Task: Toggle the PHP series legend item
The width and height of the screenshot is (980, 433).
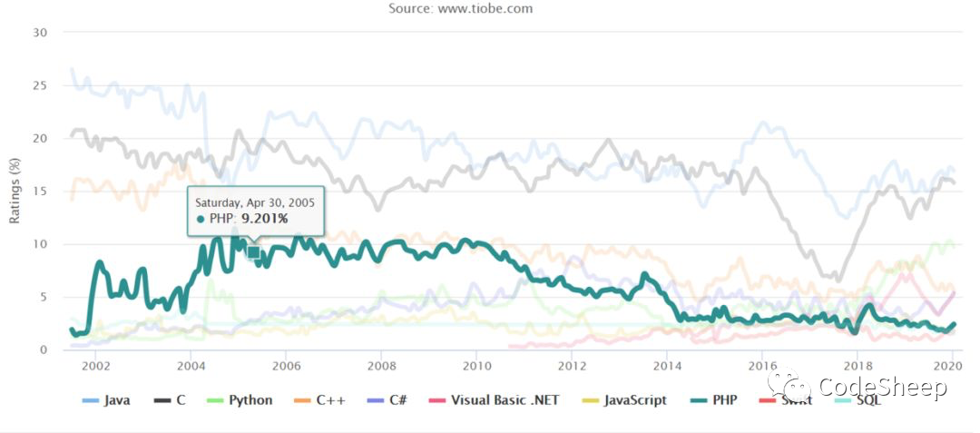Action: 713,400
